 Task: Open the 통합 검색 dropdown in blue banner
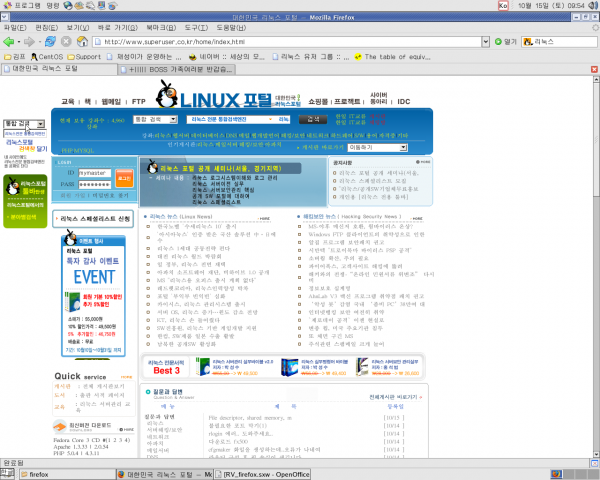[155, 119]
